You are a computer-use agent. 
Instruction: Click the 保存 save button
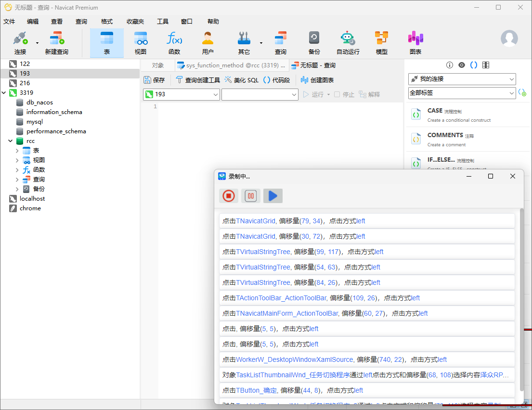pyautogui.click(x=154, y=80)
